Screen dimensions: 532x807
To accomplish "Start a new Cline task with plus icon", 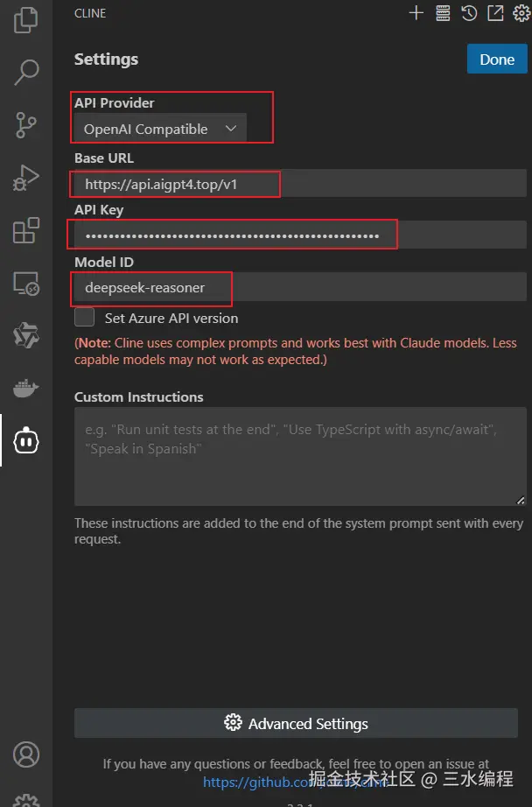I will (x=416, y=13).
